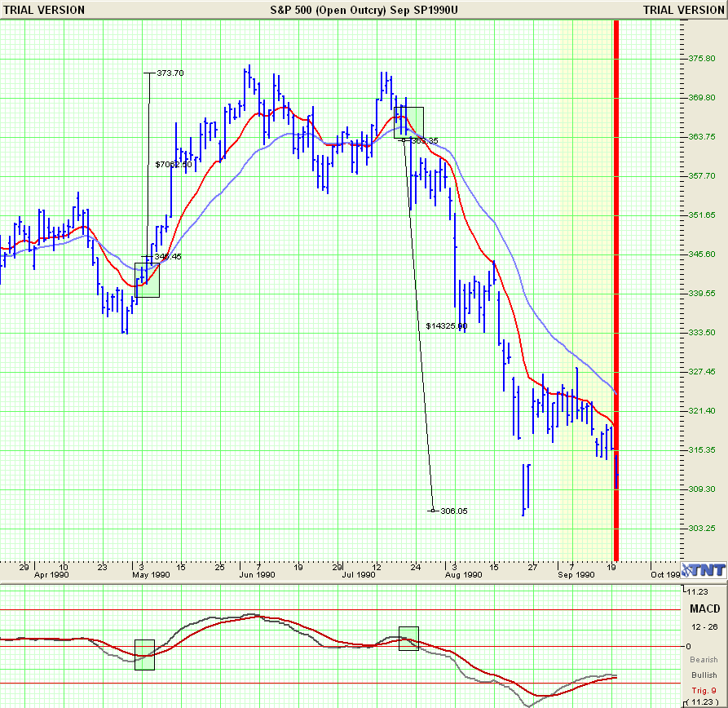Click the MACD crossover box in May
This screenshot has height=708, width=728.
(x=144, y=655)
